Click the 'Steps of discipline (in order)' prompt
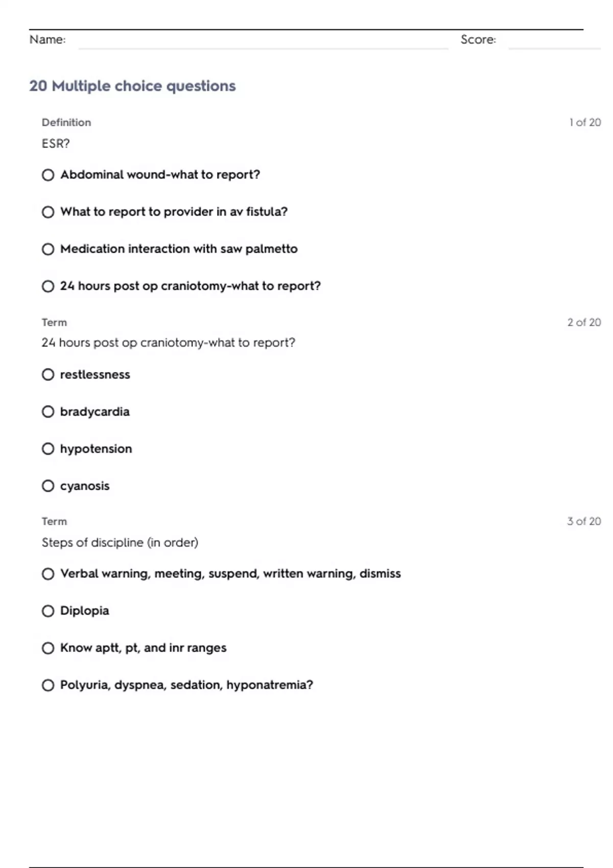 pyautogui.click(x=120, y=542)
